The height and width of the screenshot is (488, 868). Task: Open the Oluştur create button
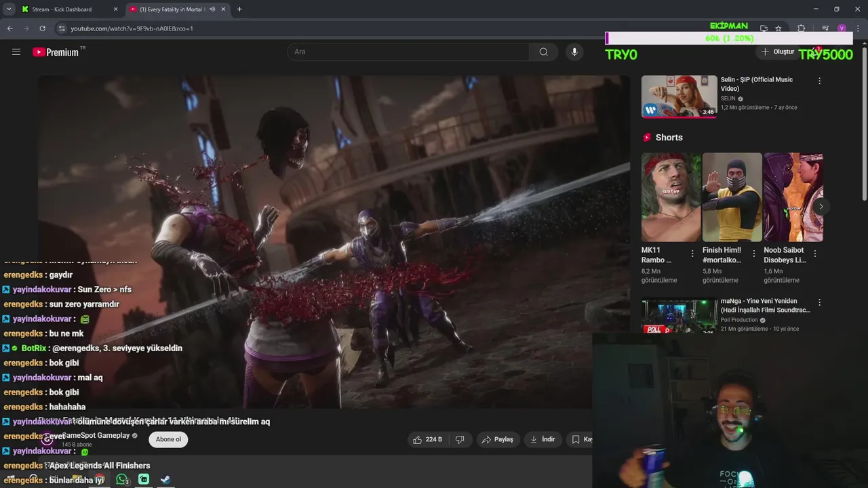pos(777,52)
